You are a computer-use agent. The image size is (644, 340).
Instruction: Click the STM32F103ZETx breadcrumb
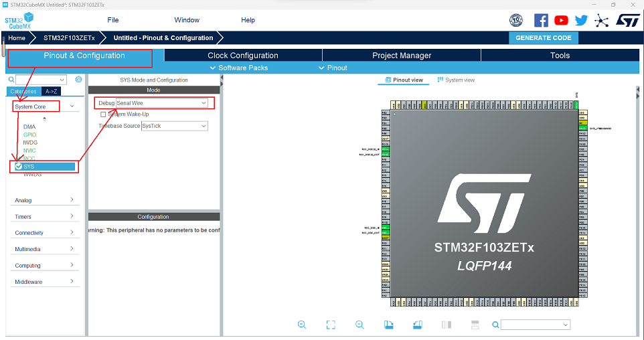click(69, 37)
